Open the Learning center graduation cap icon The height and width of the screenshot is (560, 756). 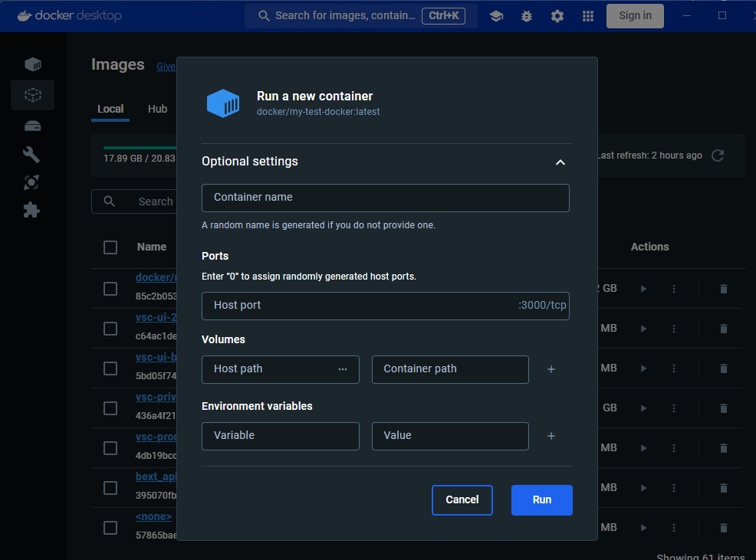coord(496,16)
